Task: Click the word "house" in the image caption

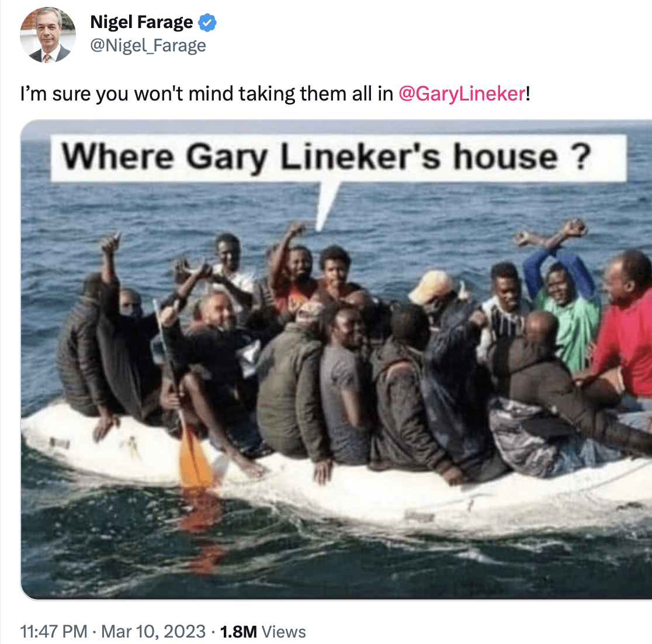Action: tap(505, 157)
